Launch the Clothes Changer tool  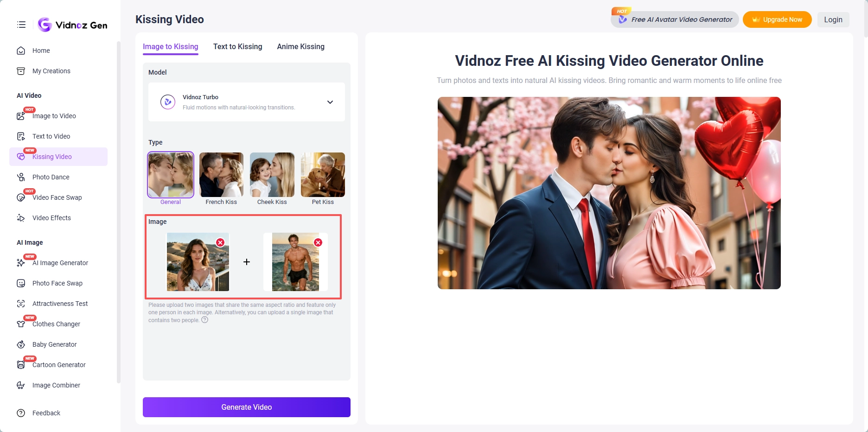(56, 324)
